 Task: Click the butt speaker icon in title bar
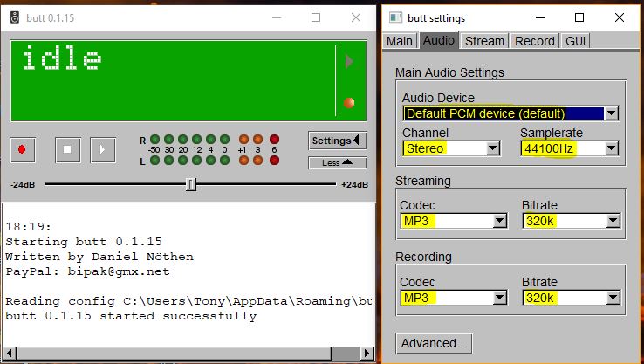(x=15, y=17)
